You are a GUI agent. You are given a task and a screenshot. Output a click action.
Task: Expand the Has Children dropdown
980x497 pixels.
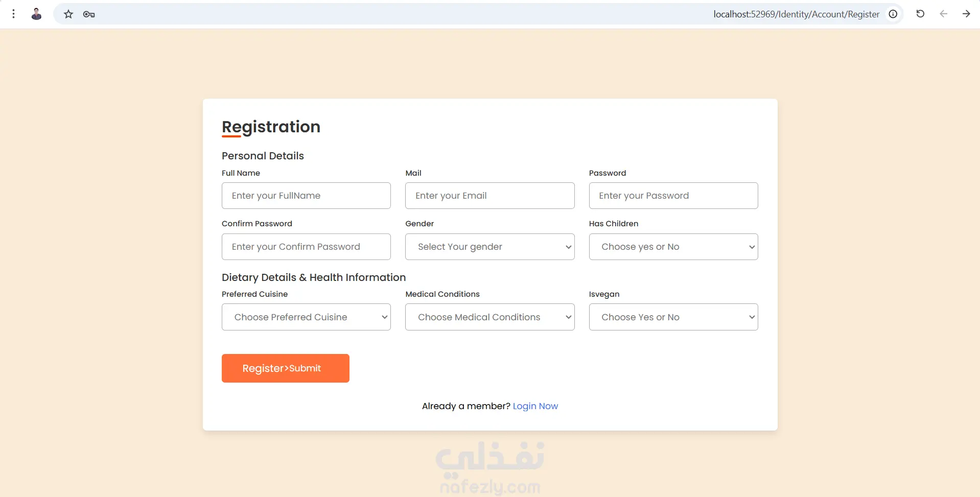click(673, 247)
